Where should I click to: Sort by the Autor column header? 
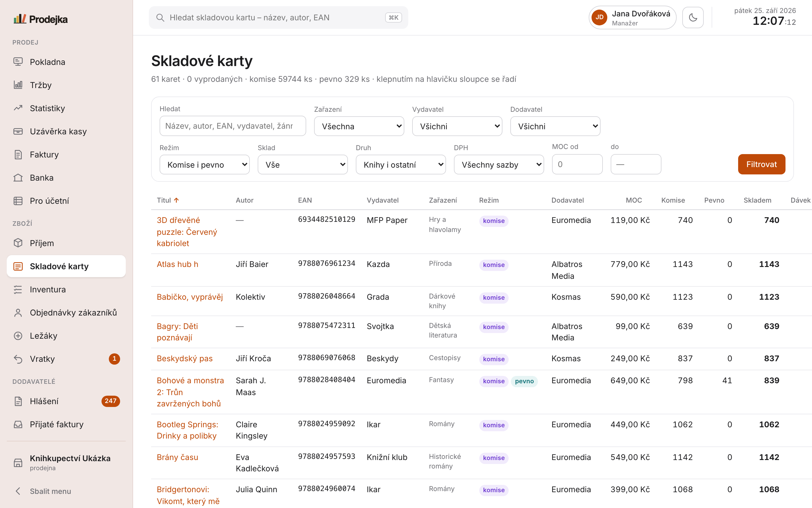245,200
